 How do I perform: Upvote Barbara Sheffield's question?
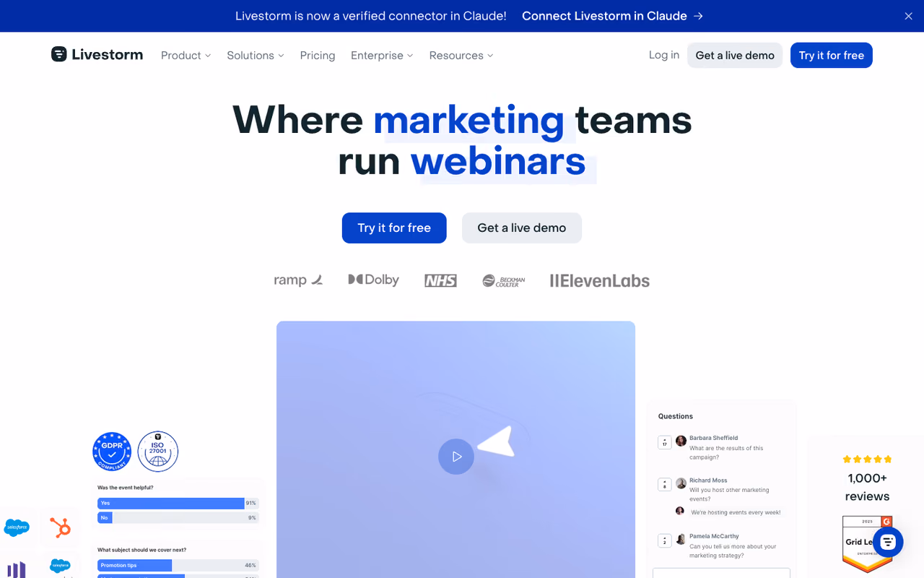[665, 442]
